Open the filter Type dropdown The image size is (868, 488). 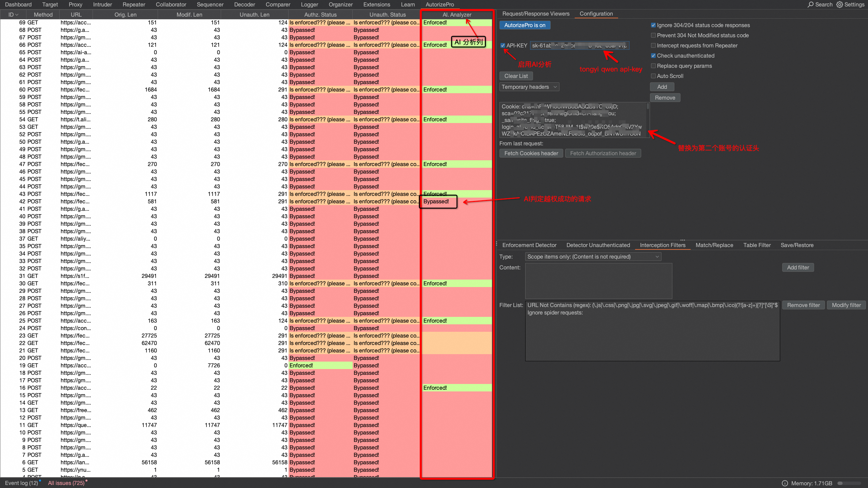[593, 257]
